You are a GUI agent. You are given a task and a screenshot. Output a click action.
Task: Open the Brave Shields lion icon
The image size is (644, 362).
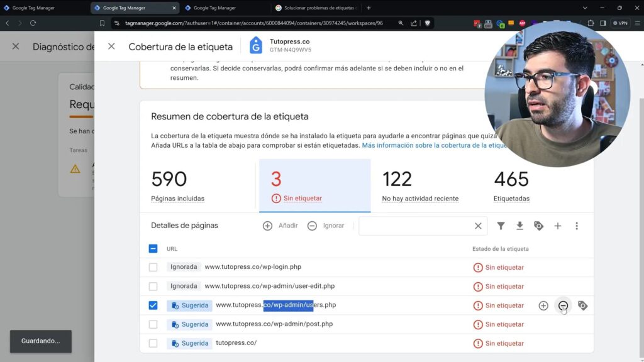(427, 23)
